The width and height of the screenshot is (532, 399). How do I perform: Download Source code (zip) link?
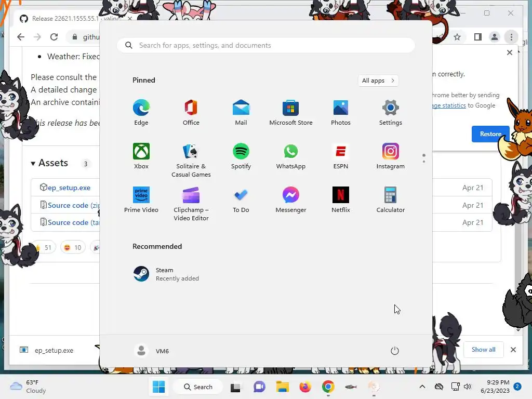point(74,205)
